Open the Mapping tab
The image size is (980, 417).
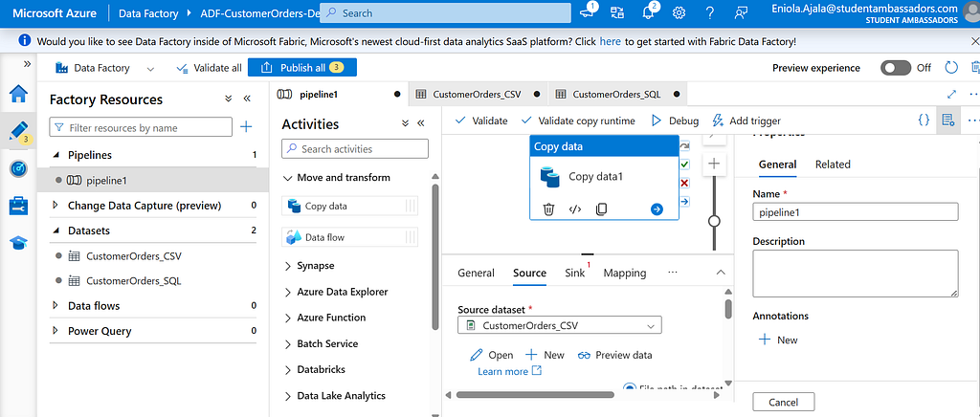[x=624, y=273]
